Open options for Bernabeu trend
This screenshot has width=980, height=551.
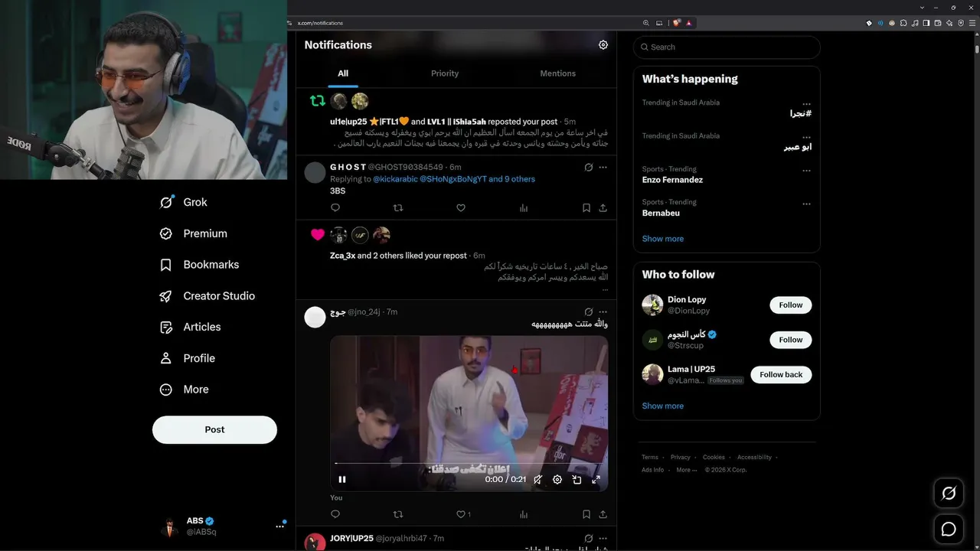click(806, 204)
